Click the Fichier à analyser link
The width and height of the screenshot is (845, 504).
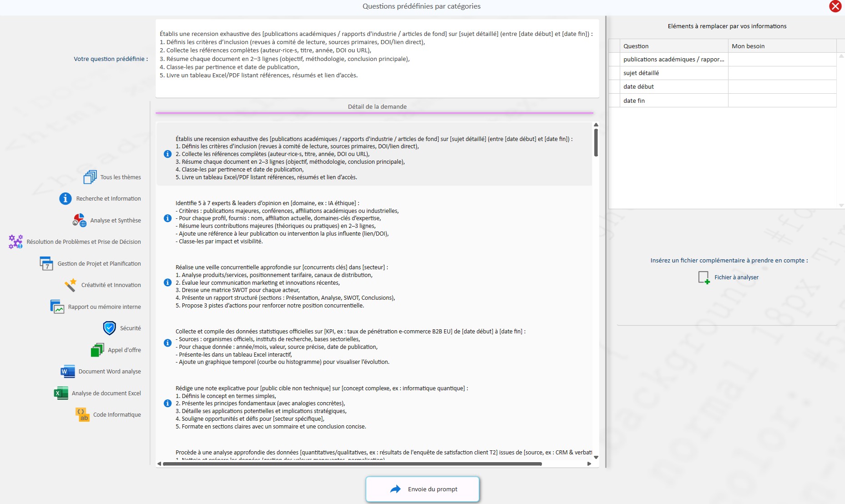[x=736, y=277]
